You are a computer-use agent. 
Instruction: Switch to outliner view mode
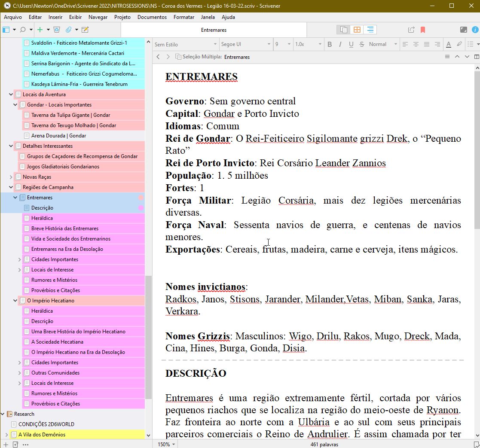click(x=370, y=30)
